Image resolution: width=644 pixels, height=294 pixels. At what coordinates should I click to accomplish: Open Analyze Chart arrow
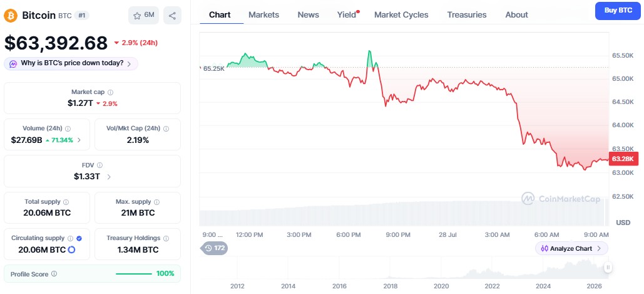pyautogui.click(x=599, y=248)
